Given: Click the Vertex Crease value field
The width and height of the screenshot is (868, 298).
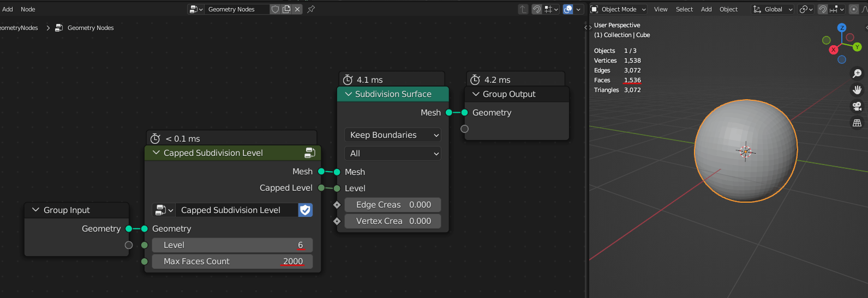Looking at the screenshot, I should pos(393,221).
